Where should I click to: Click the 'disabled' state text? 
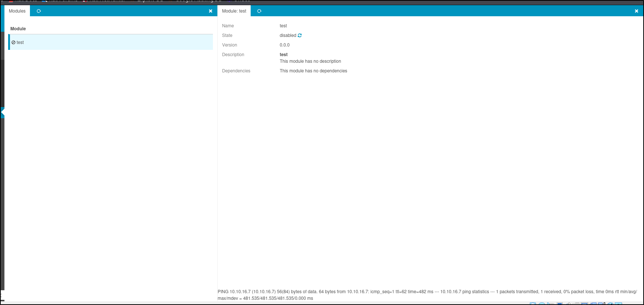[288, 35]
